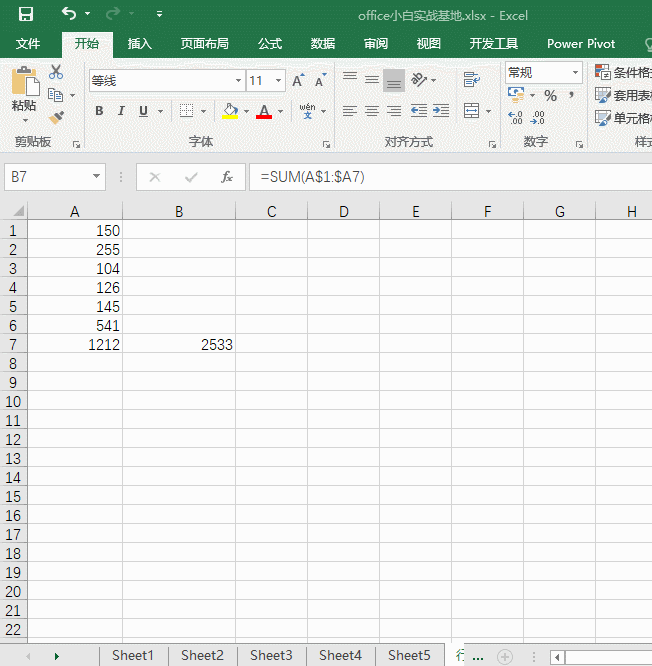The height and width of the screenshot is (666, 652).
Task: Switch to the 插入 ribbon tab
Action: (140, 44)
